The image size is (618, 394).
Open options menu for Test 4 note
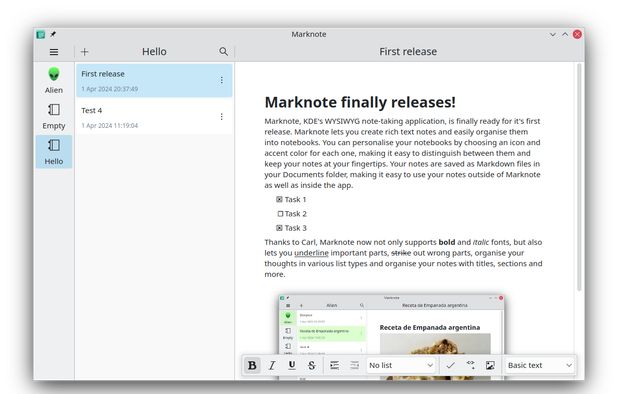222,117
